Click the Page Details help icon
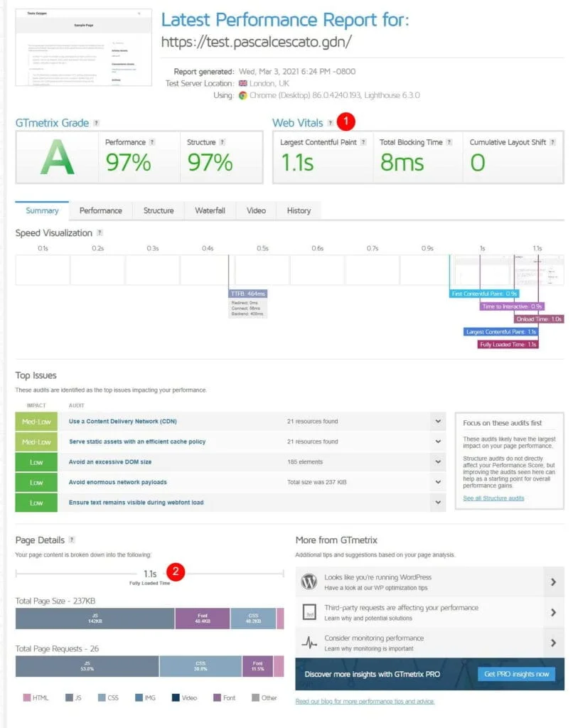This screenshot has width=573, height=728. (x=72, y=540)
